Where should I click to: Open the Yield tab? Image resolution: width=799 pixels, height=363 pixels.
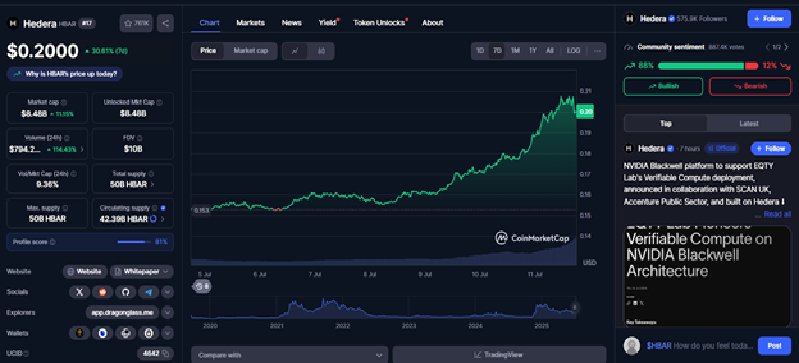(328, 23)
